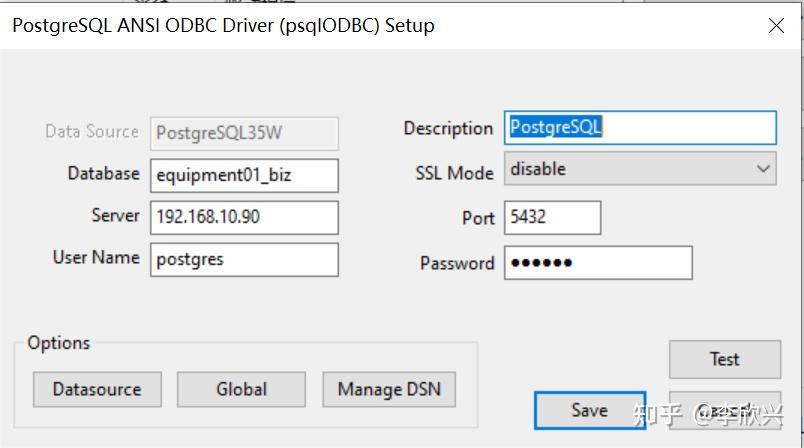Click the Data Source name field
Screen dimensions: 804x448
click(244, 133)
